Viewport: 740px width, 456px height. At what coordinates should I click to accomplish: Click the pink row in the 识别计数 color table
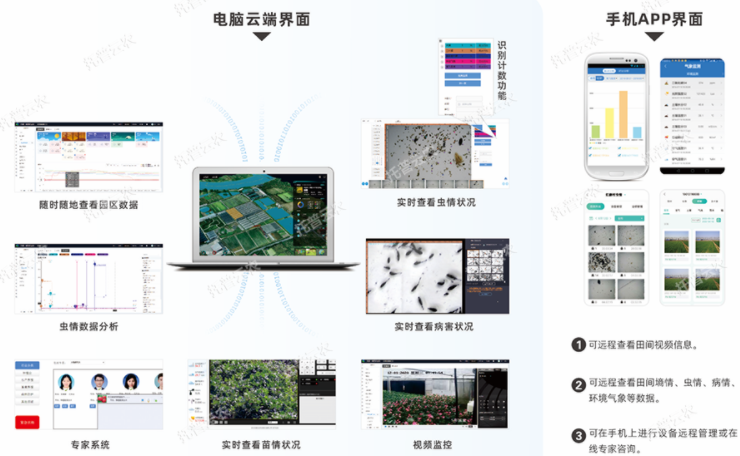tap(468, 61)
